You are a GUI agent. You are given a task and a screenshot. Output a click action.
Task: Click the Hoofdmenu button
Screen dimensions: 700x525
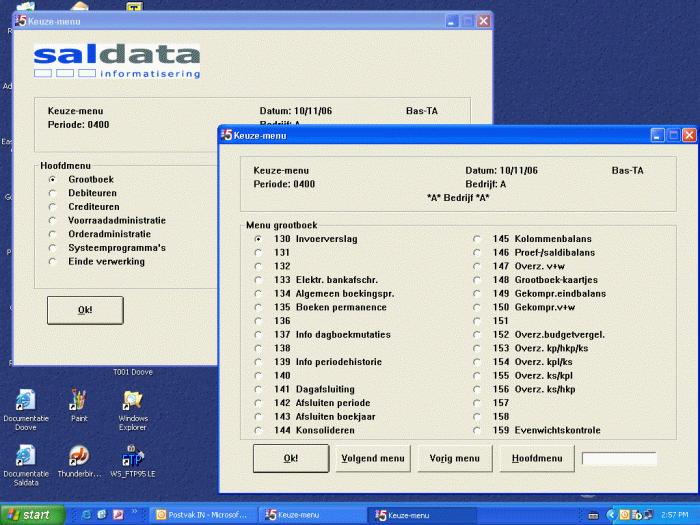[x=537, y=459]
